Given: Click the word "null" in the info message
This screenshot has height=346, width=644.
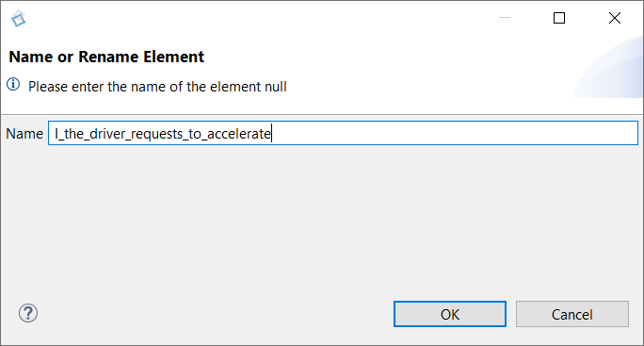Looking at the screenshot, I should pos(276,87).
